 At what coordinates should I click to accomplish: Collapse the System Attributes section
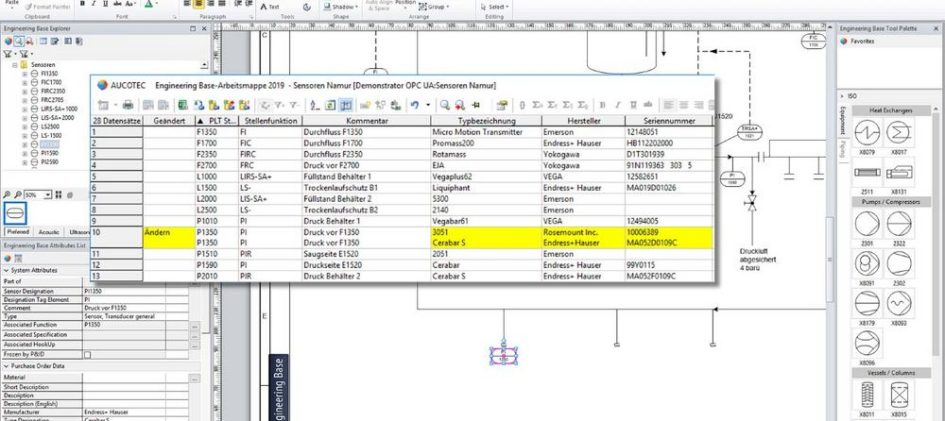7,270
